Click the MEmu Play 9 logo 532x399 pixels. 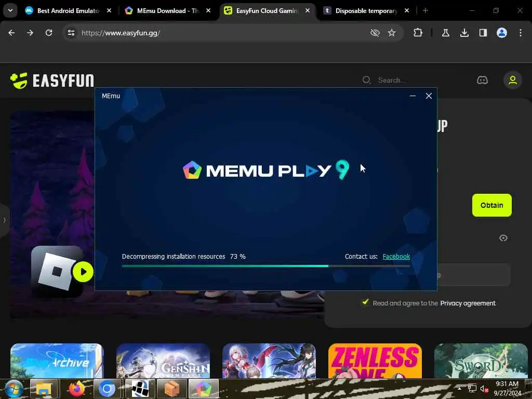click(265, 170)
